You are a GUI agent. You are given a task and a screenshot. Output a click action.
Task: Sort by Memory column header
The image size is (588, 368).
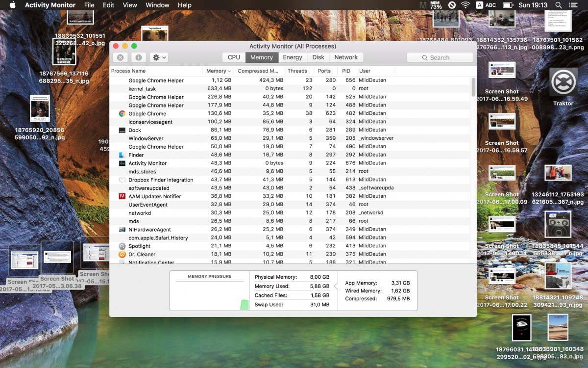tap(219, 71)
